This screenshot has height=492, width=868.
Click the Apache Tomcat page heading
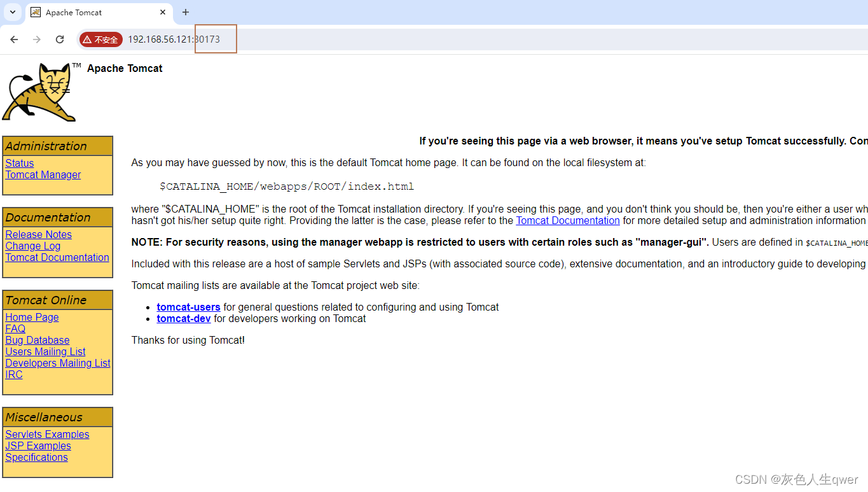(x=125, y=68)
